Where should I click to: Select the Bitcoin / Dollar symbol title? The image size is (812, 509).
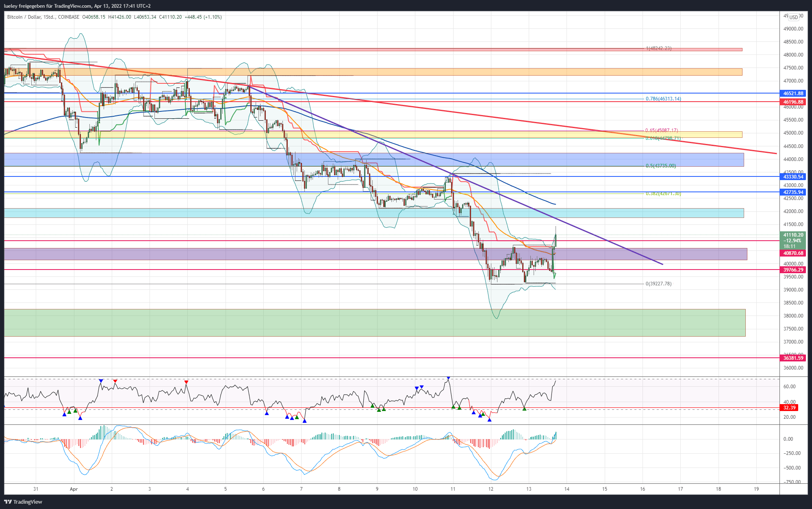pyautogui.click(x=24, y=17)
